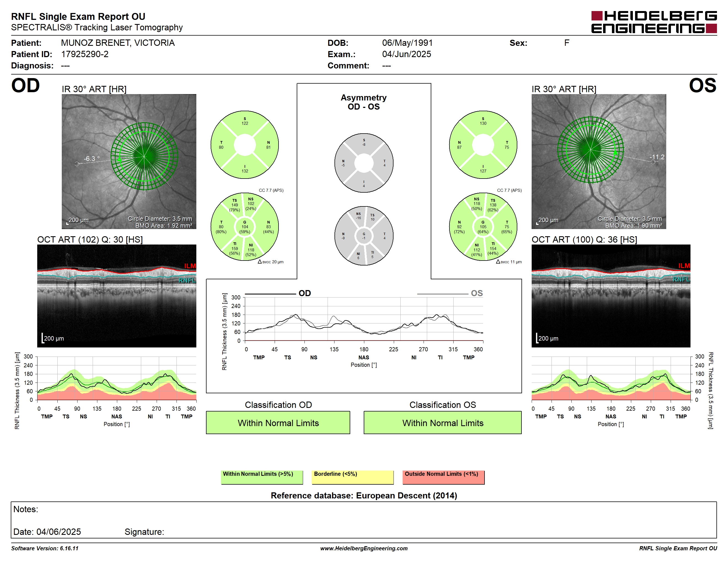The width and height of the screenshot is (728, 563).
Task: Click the OS ΔBMOC 11 µm label
Action: 509,262
